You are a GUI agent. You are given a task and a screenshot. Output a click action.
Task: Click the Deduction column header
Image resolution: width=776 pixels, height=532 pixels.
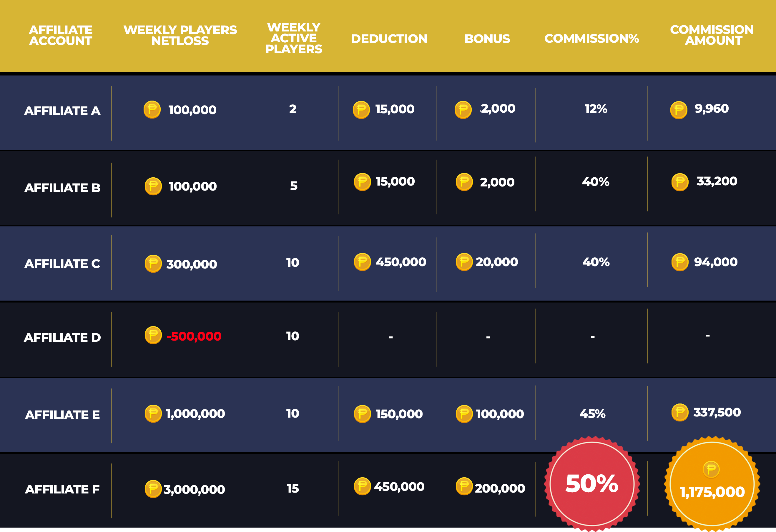[389, 39]
